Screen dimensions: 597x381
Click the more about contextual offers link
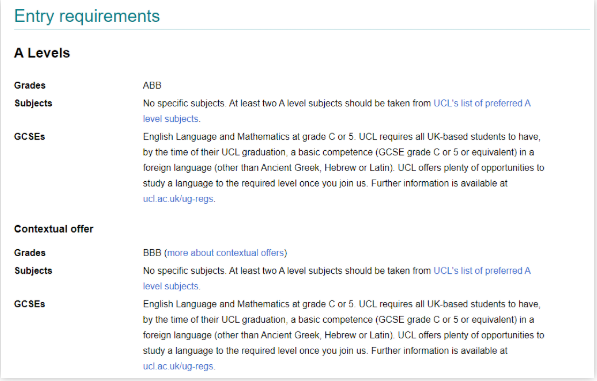click(226, 253)
